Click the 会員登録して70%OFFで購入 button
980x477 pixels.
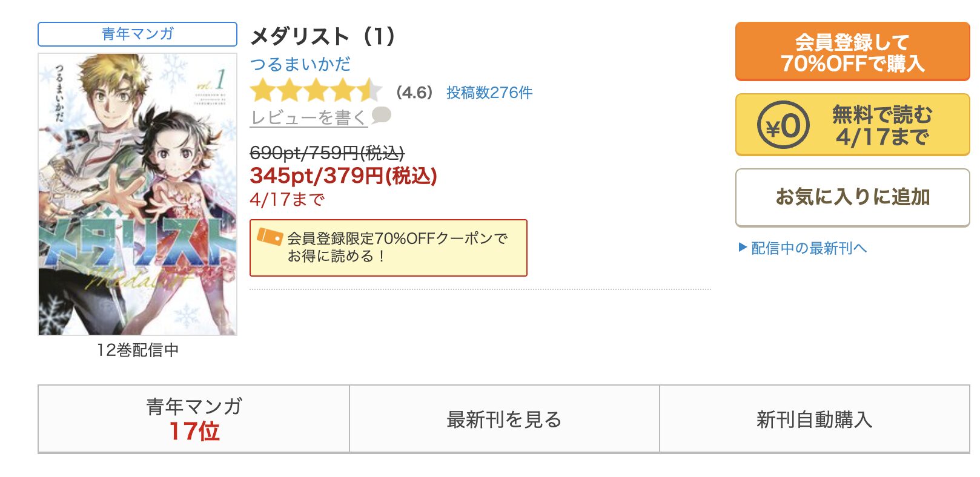852,52
